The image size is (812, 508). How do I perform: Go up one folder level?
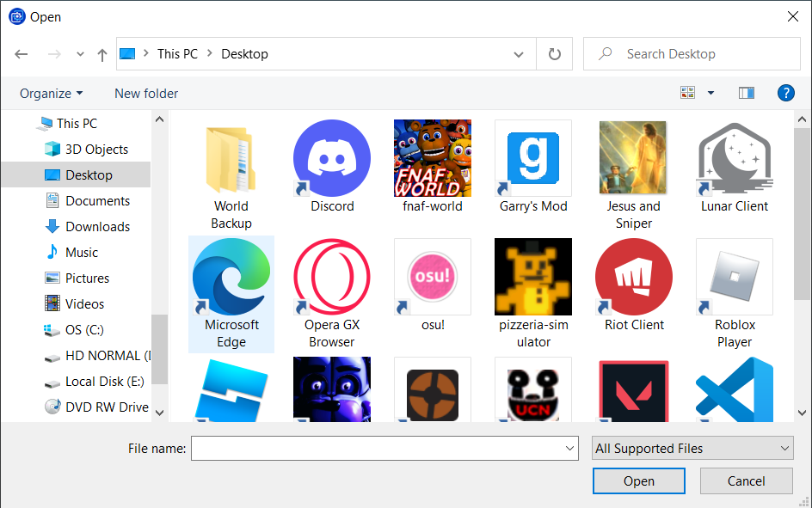(102, 54)
